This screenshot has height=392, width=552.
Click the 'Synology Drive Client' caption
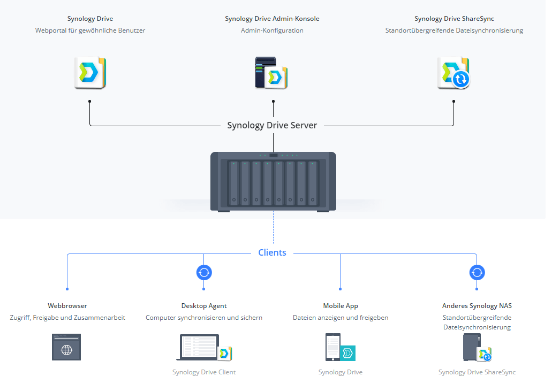pyautogui.click(x=204, y=372)
